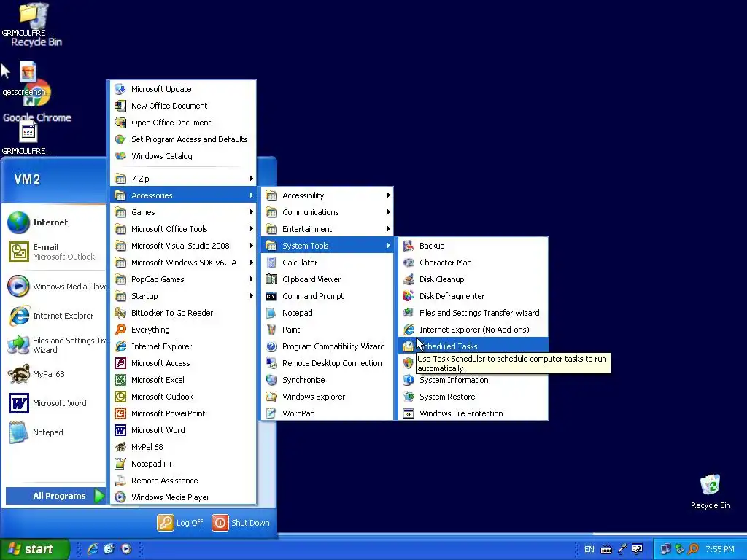Open Files and Settings Transfer Wizard in System Tools
The height and width of the screenshot is (560, 747).
(x=473, y=312)
